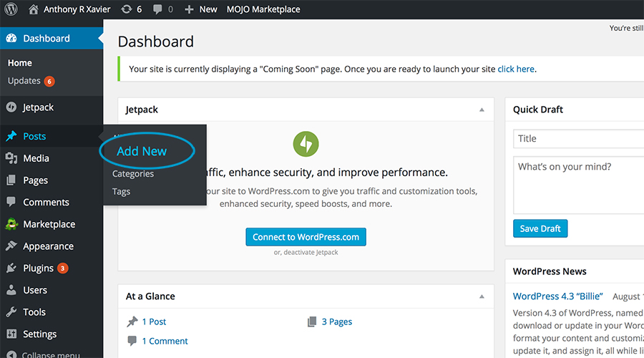This screenshot has width=644, height=358.
Task: Click the plus icon beside New
Action: click(x=189, y=9)
